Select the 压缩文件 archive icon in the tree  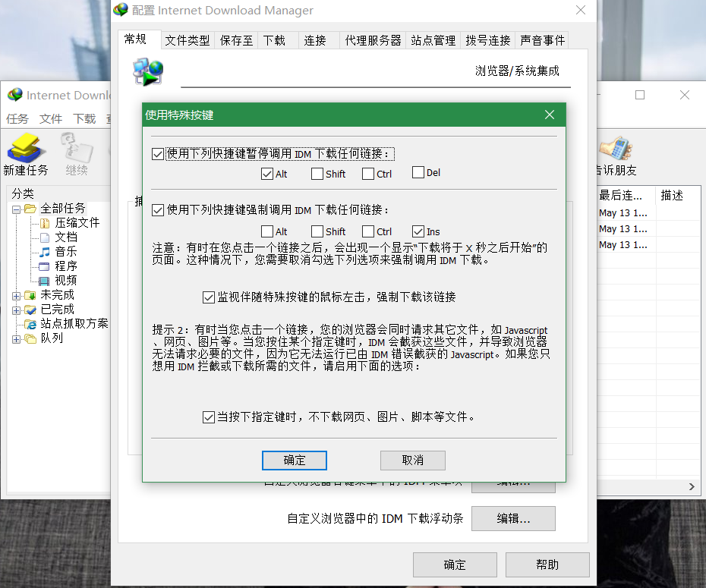point(45,223)
